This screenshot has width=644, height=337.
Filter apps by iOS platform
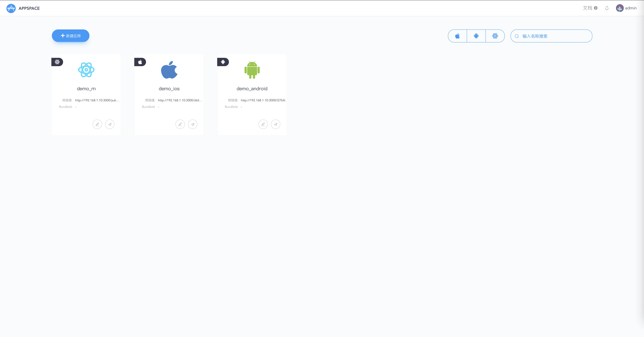(457, 36)
